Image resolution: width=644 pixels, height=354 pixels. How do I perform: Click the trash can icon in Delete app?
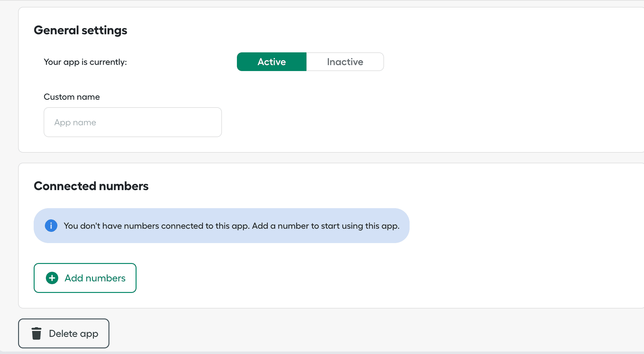coord(36,333)
